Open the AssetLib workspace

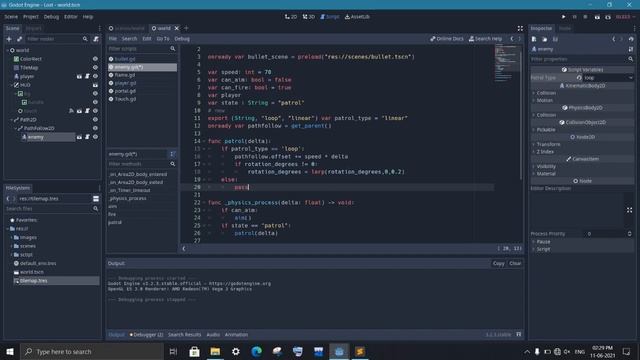click(357, 17)
